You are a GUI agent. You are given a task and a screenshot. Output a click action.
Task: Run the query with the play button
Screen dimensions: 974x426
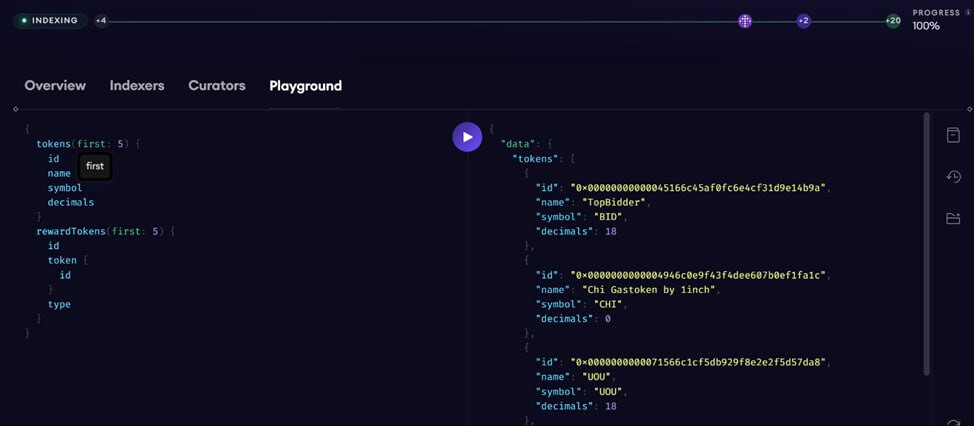467,137
